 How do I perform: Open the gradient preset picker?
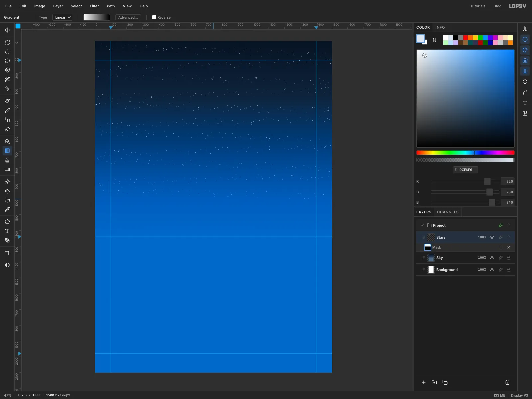tap(97, 17)
